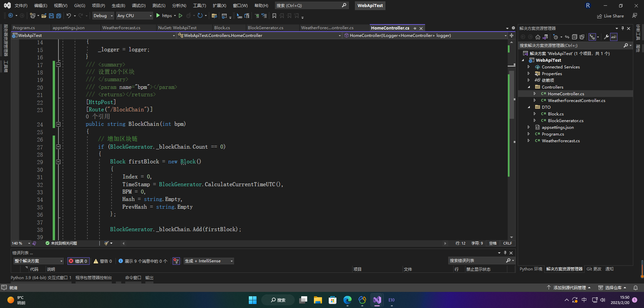Click the code cleanup broom icon

tap(106, 243)
